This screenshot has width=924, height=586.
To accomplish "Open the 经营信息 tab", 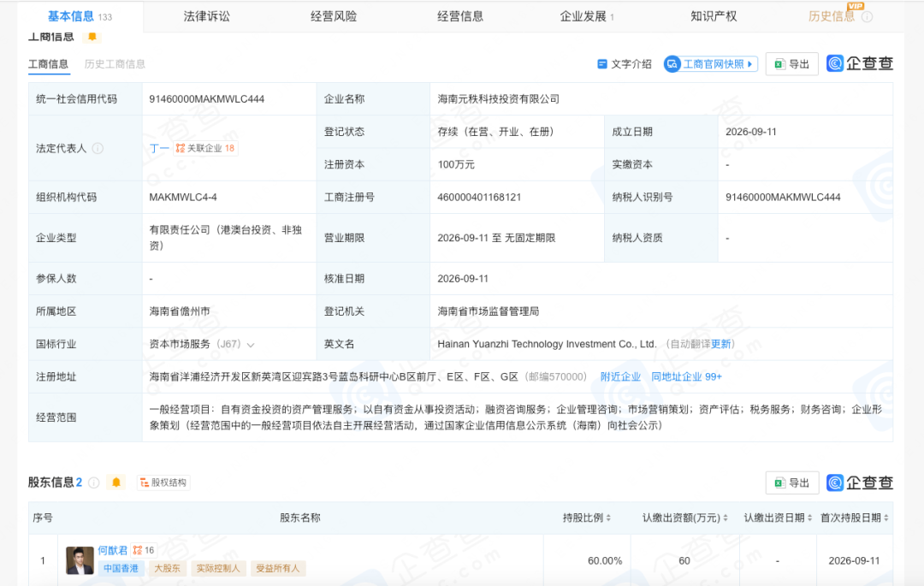I will [460, 16].
